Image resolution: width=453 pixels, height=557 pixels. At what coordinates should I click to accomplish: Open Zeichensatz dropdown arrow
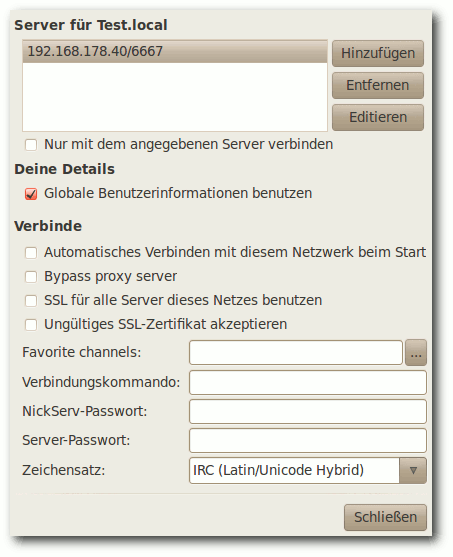[x=413, y=470]
